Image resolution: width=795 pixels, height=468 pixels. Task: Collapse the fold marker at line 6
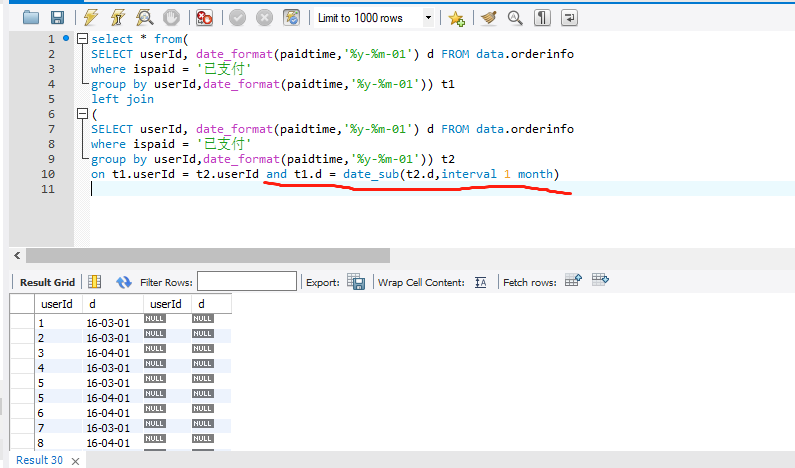(x=82, y=114)
